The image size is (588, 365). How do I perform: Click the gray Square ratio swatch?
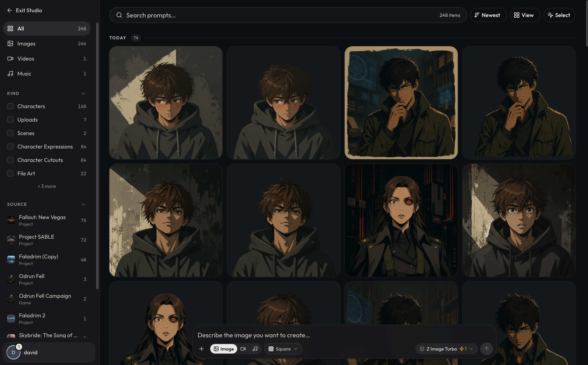click(271, 349)
